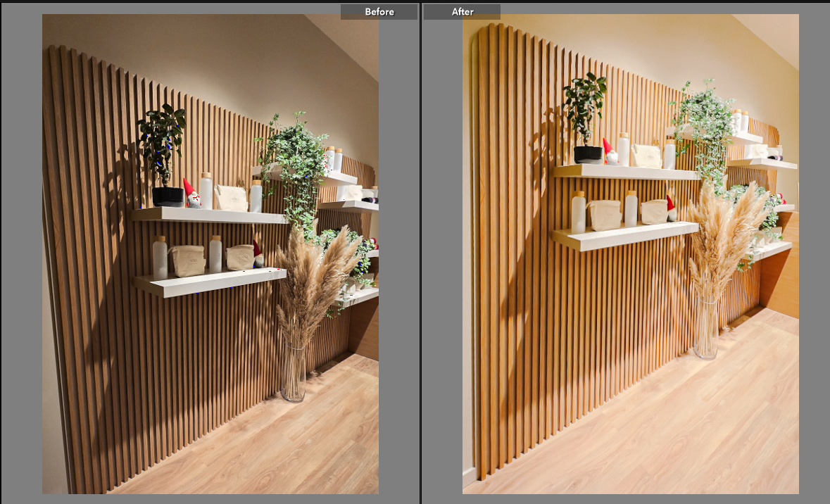Click the front lower white shelf in Before photo
Viewport: 830px width, 504px height.
[210, 282]
